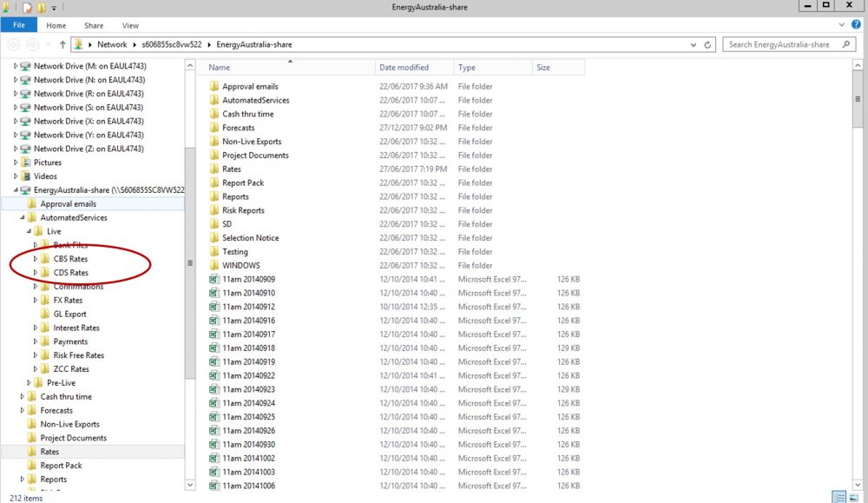Click the Videos library icon in tree

click(x=25, y=176)
